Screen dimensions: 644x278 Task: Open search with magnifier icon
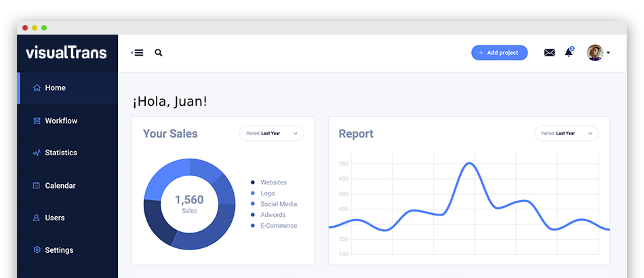coord(159,53)
